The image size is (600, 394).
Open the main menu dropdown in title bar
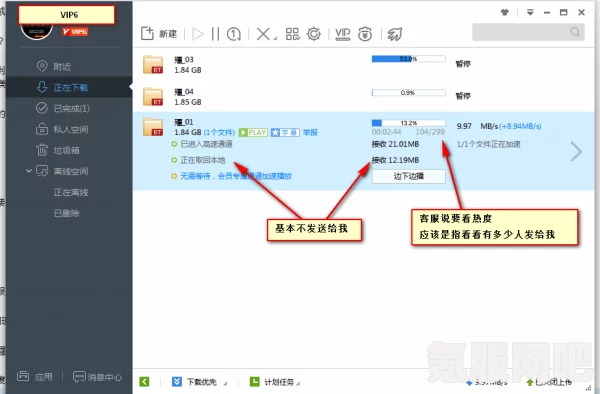530,12
